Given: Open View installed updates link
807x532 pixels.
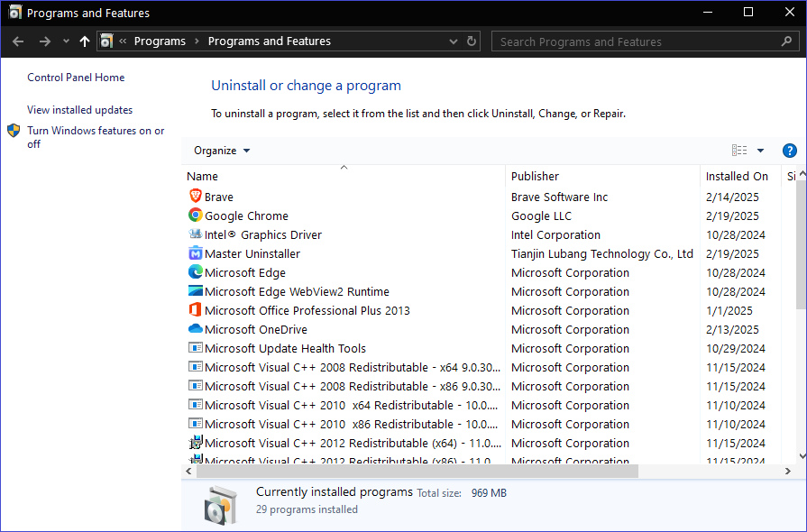Looking at the screenshot, I should coord(79,110).
